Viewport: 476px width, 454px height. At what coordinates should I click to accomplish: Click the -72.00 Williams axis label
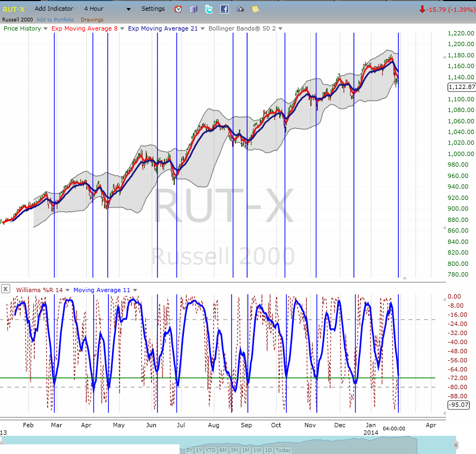pos(457,378)
